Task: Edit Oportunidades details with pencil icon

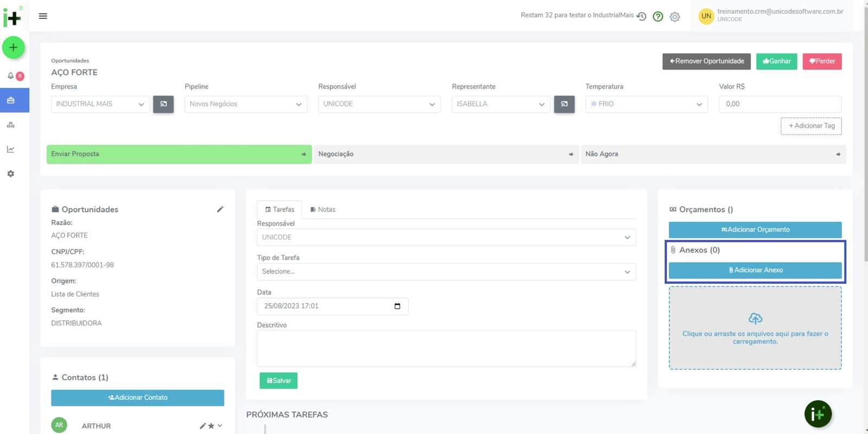Action: [x=220, y=209]
